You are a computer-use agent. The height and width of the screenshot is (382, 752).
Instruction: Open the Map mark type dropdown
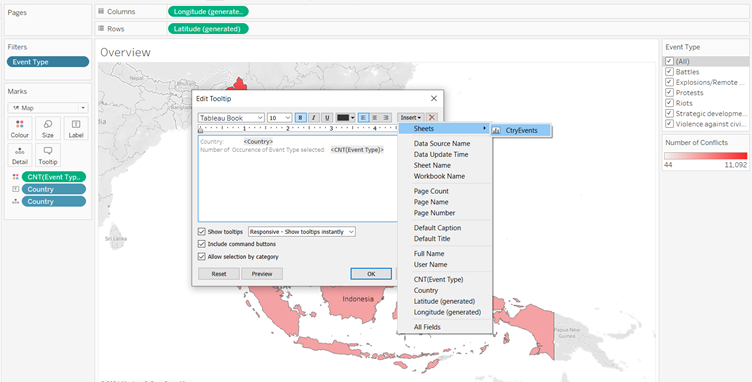[x=48, y=108]
